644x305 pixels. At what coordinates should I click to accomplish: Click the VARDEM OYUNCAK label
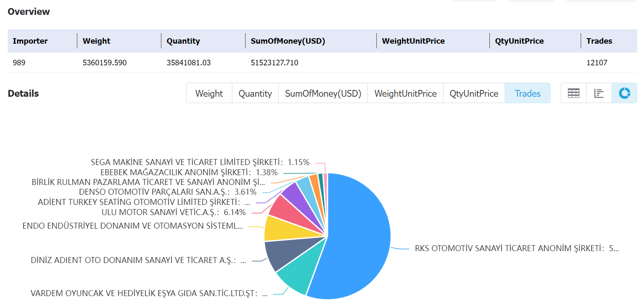coord(149,293)
